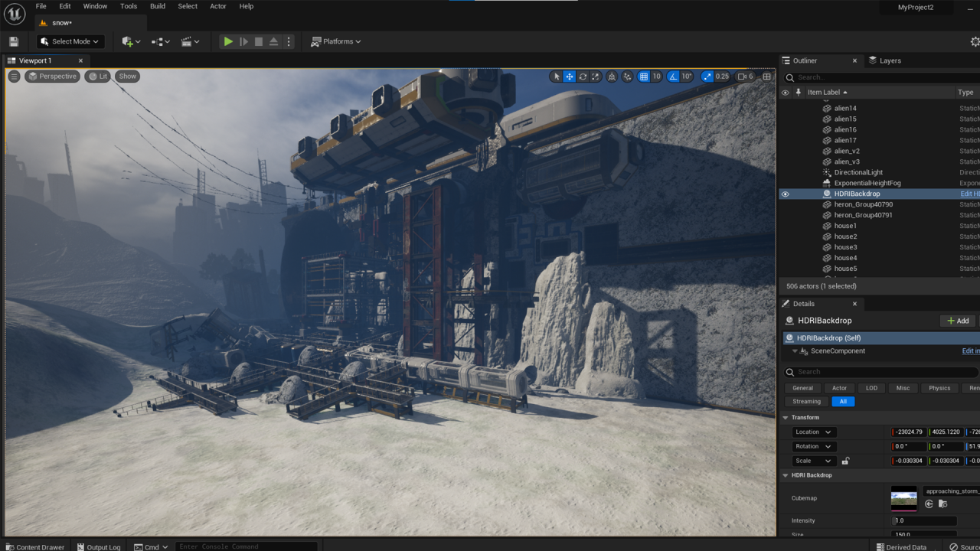This screenshot has width=980, height=551.
Task: Toggle visibility of the HDRIBackdrop actor
Action: [x=785, y=194]
